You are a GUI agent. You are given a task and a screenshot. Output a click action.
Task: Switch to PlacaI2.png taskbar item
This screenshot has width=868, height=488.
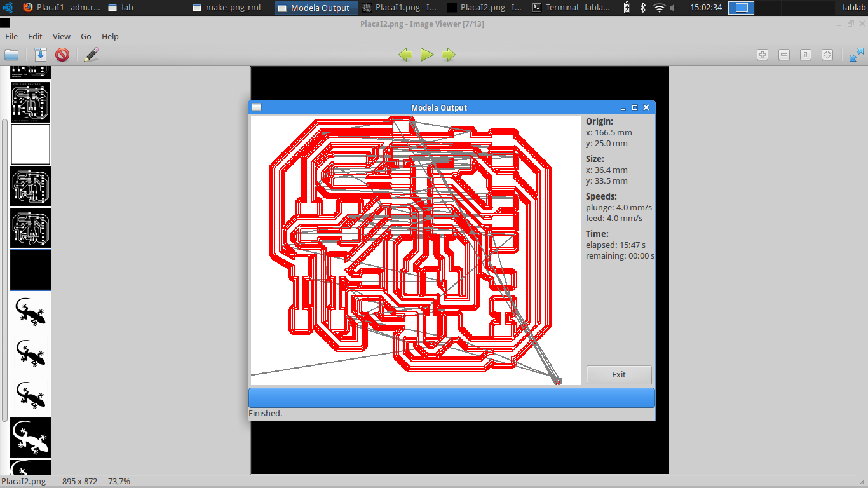point(485,8)
